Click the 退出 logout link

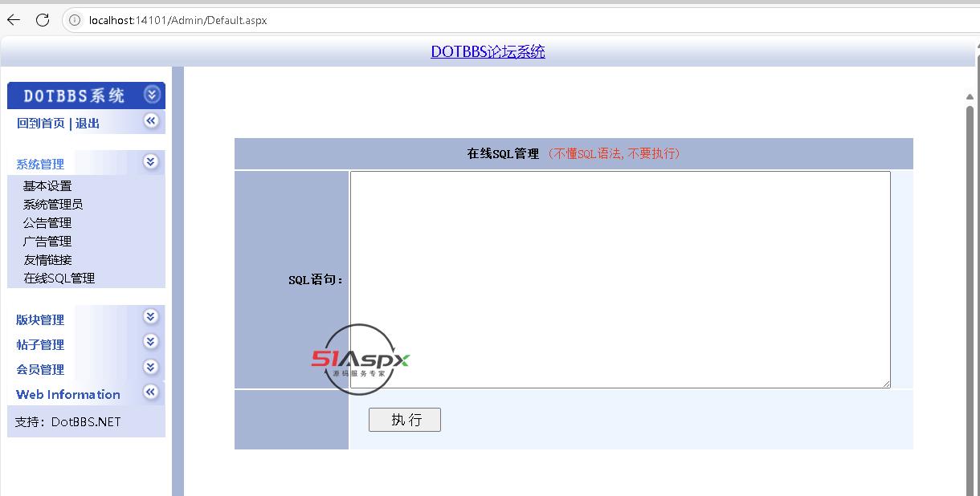click(88, 123)
